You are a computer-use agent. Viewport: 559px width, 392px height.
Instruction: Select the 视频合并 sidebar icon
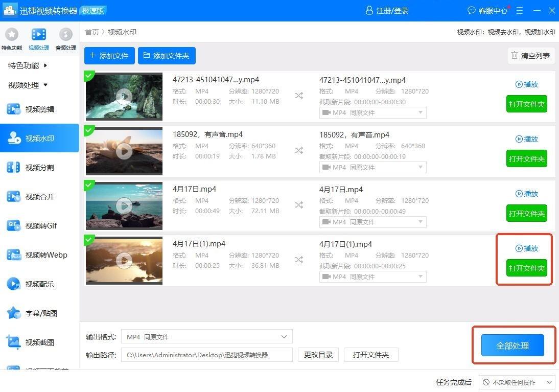coord(13,196)
